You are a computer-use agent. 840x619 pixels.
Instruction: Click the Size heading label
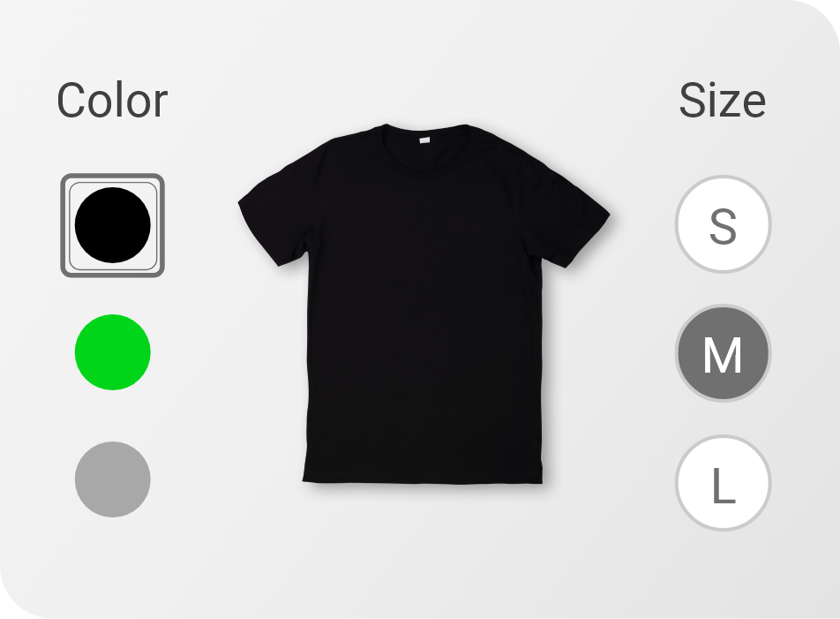723,100
